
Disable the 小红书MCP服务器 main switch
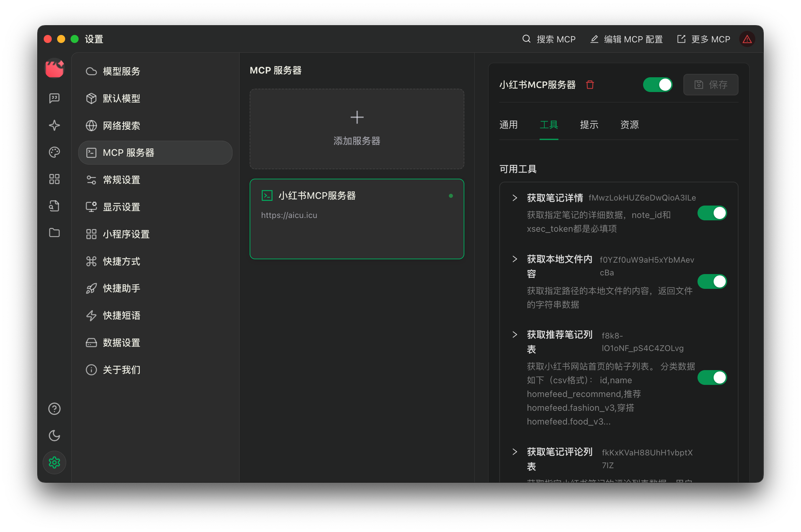658,85
